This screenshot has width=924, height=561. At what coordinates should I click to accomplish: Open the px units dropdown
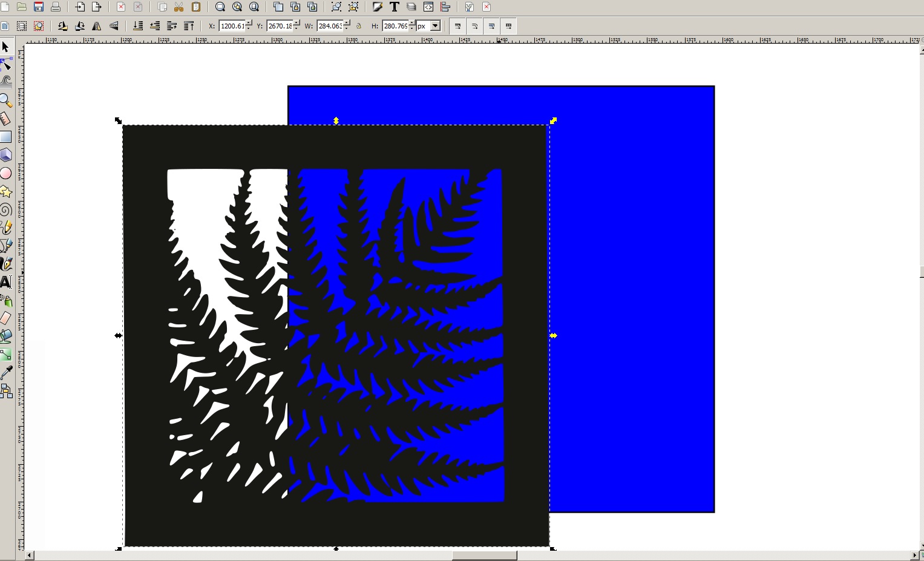(435, 26)
